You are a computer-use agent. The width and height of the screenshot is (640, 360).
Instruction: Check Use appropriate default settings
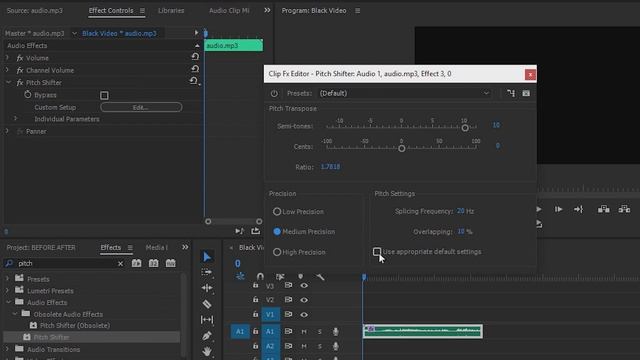tap(377, 251)
